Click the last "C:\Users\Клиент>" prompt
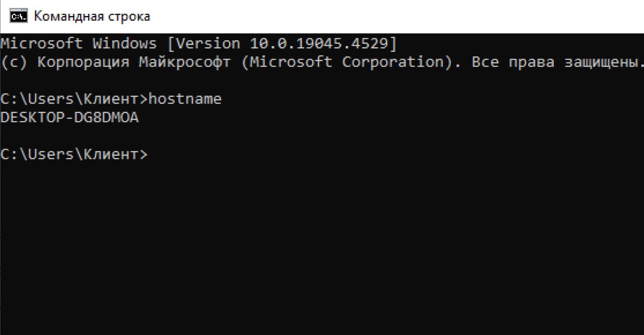 pos(74,154)
